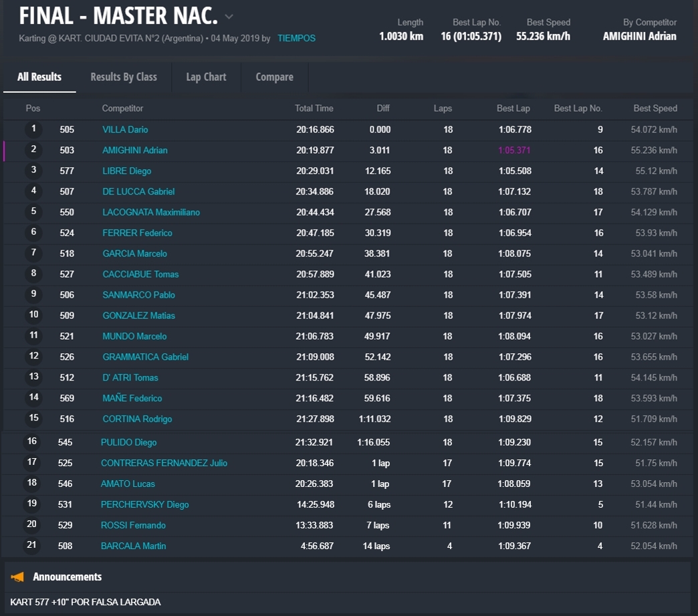Select the All Results tab
The height and width of the screenshot is (616, 698).
tap(39, 77)
